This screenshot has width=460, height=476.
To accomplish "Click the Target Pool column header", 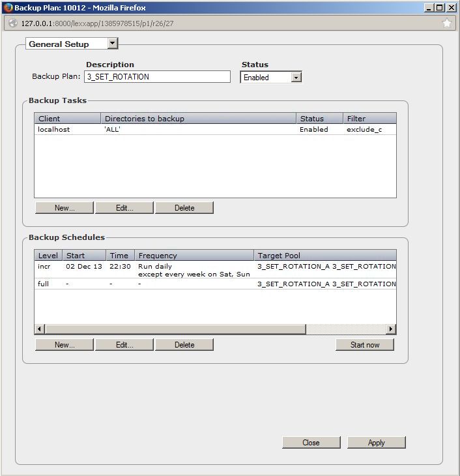I will [324, 256].
